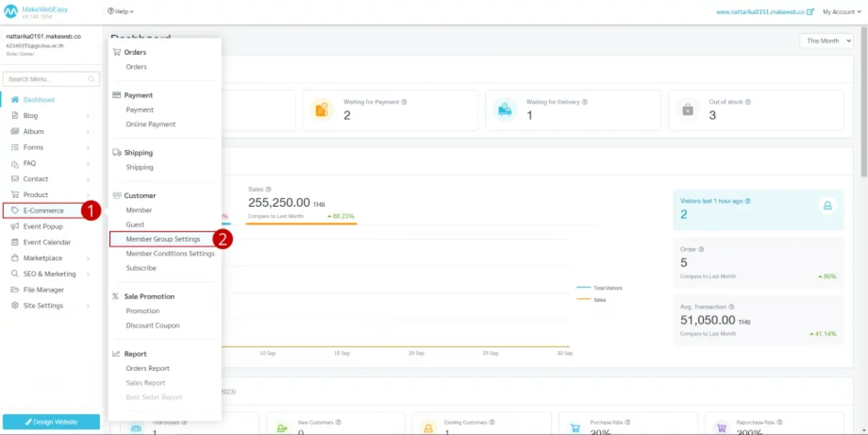Click the Waiting for Delivery truck icon
The width and height of the screenshot is (868, 435).
click(x=505, y=110)
